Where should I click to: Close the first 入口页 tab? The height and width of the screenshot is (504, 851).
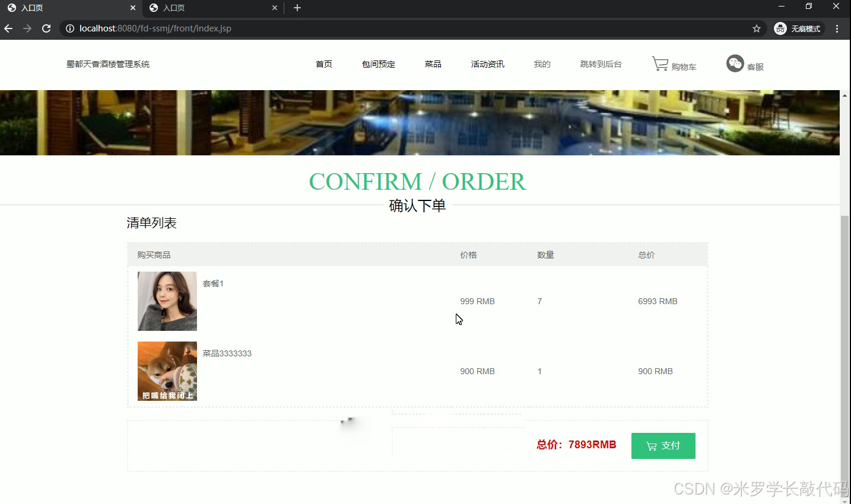point(133,8)
